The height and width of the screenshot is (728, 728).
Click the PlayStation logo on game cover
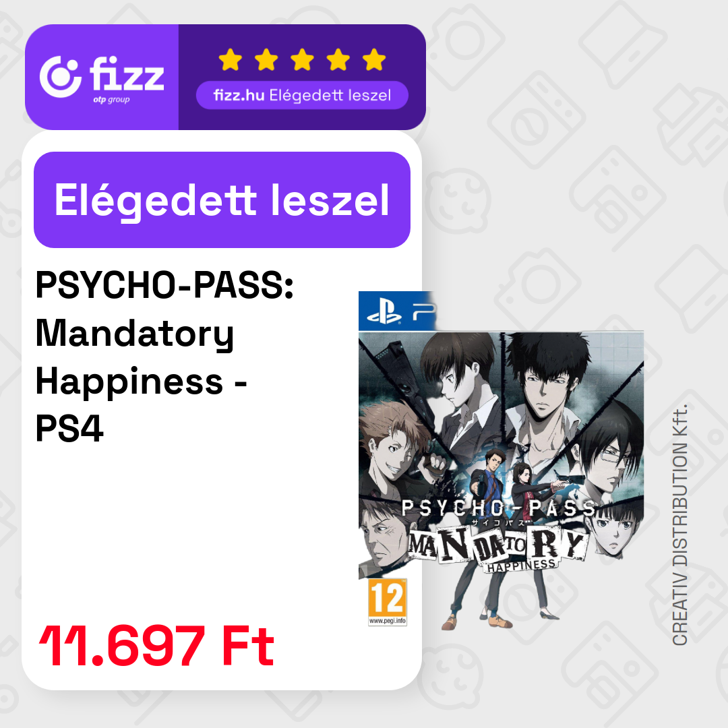click(384, 313)
